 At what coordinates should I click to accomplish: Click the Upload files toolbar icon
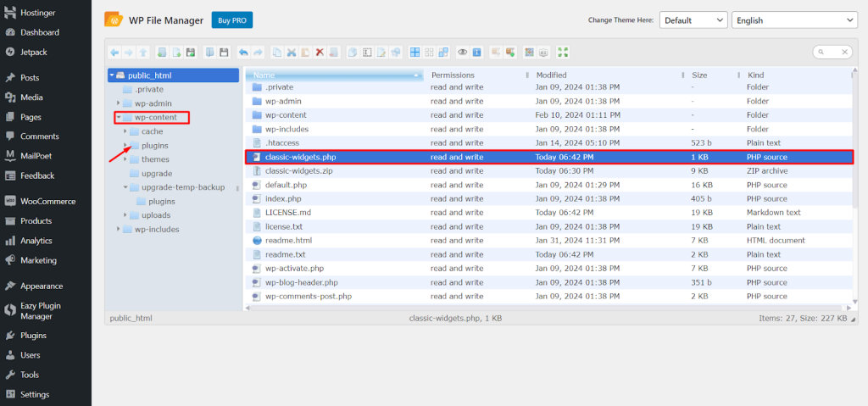click(x=191, y=53)
